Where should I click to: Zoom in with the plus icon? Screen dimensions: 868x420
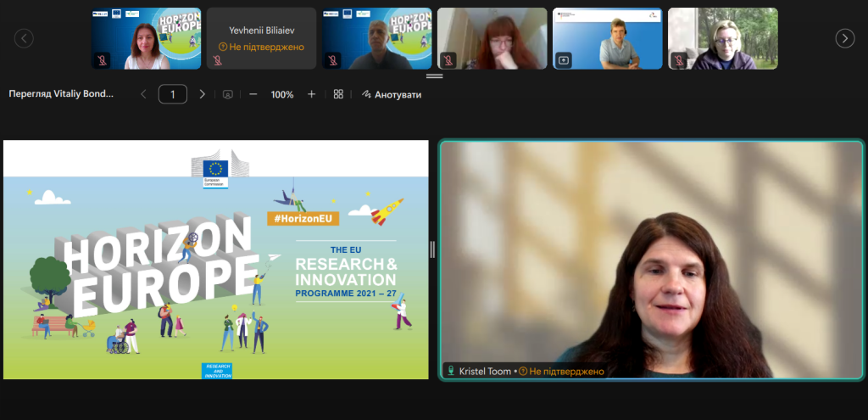point(312,94)
